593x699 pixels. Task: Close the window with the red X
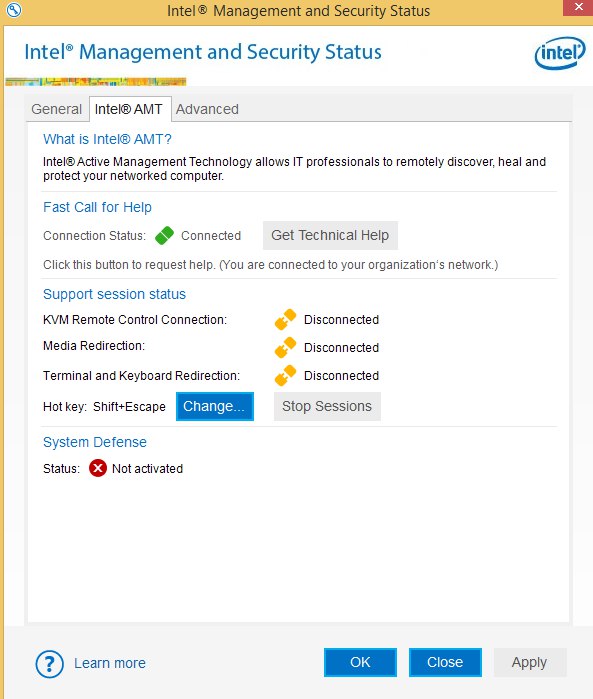(578, 8)
